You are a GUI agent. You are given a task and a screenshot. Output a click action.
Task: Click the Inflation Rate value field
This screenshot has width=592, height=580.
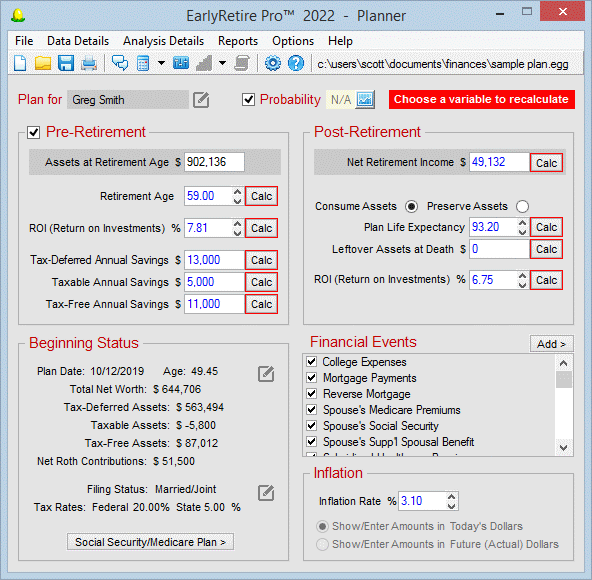pos(422,501)
